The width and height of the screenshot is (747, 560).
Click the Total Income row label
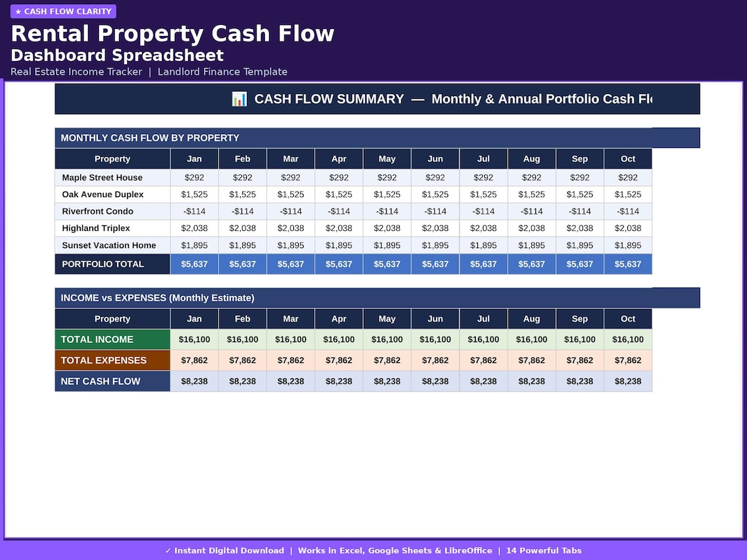pos(113,339)
